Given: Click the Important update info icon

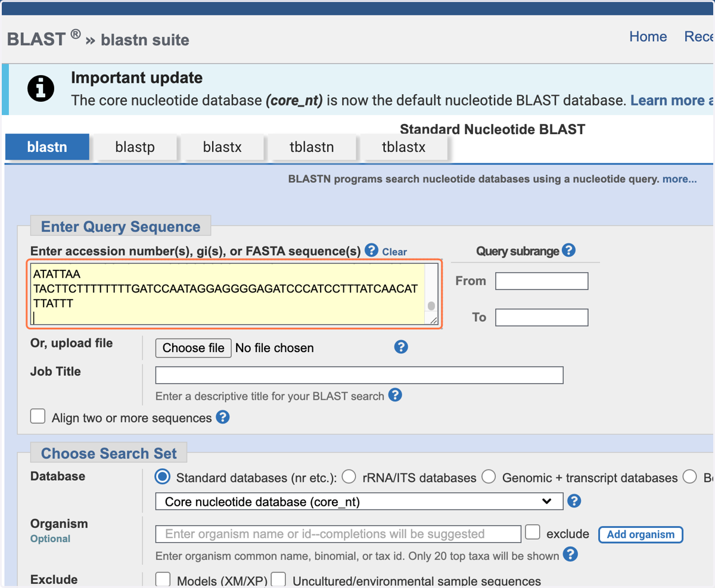Looking at the screenshot, I should coord(41,88).
